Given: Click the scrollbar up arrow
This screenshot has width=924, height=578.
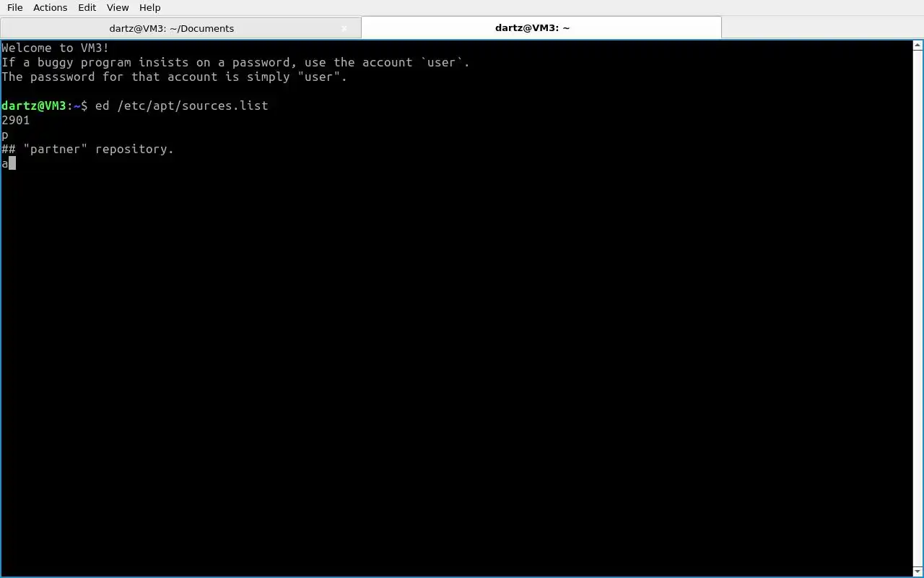Looking at the screenshot, I should pos(918,46).
